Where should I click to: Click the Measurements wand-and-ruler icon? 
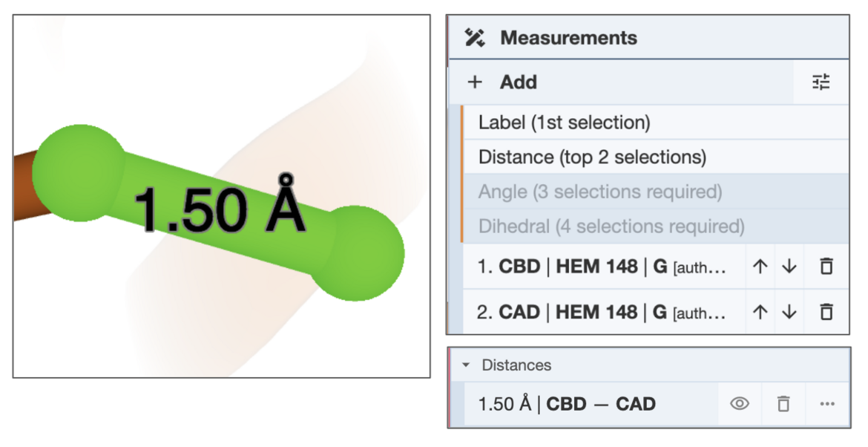475,38
